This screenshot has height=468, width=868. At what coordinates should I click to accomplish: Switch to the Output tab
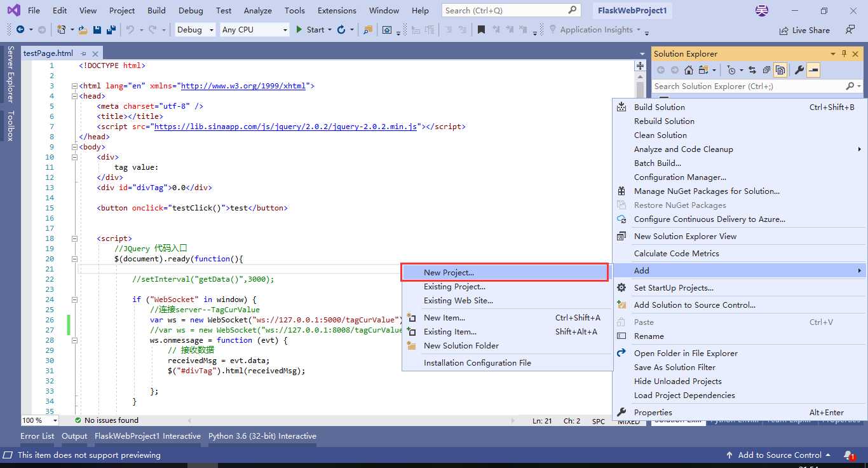point(74,436)
